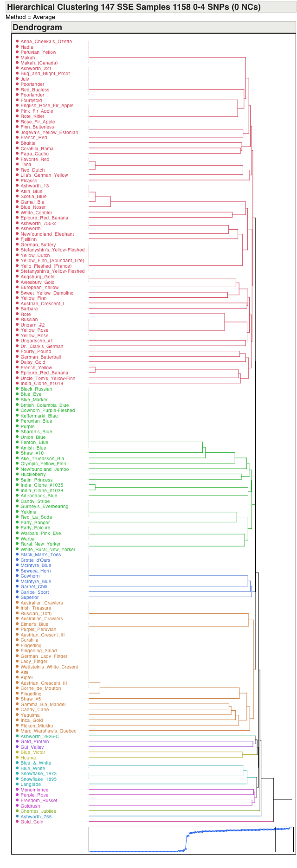Select the Adirondack_Blue label
The image size is (297, 868).
pyautogui.click(x=39, y=496)
